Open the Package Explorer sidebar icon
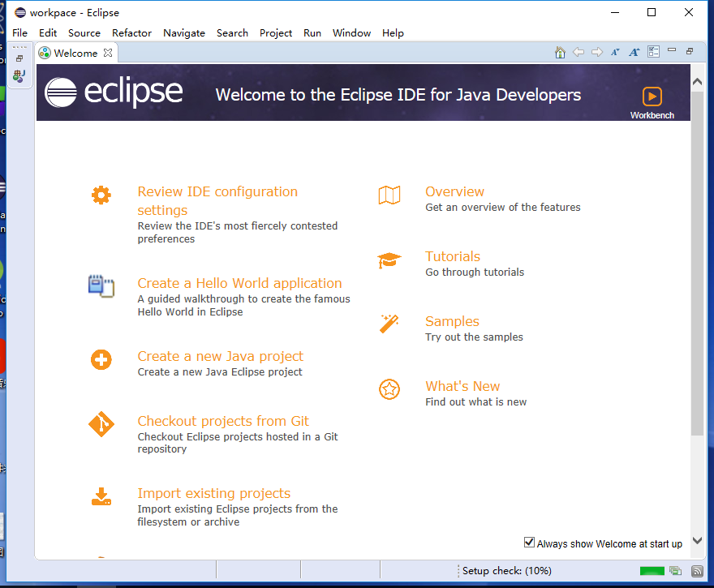The height and width of the screenshot is (588, 714). (x=19, y=76)
